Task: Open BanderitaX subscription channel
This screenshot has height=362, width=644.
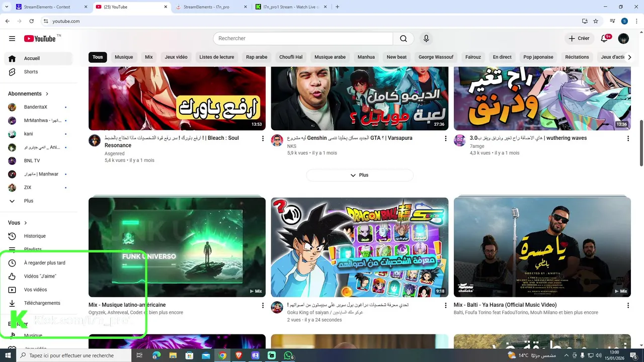Action: click(x=38, y=107)
